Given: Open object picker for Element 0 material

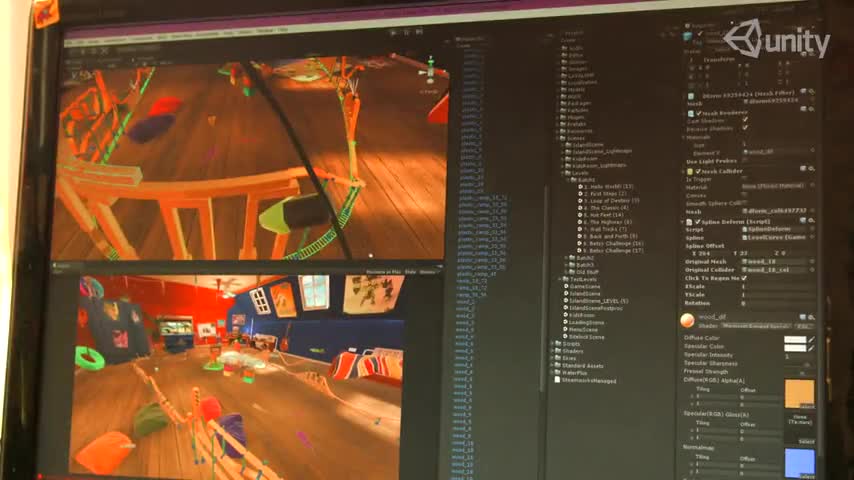Looking at the screenshot, I should (812, 151).
